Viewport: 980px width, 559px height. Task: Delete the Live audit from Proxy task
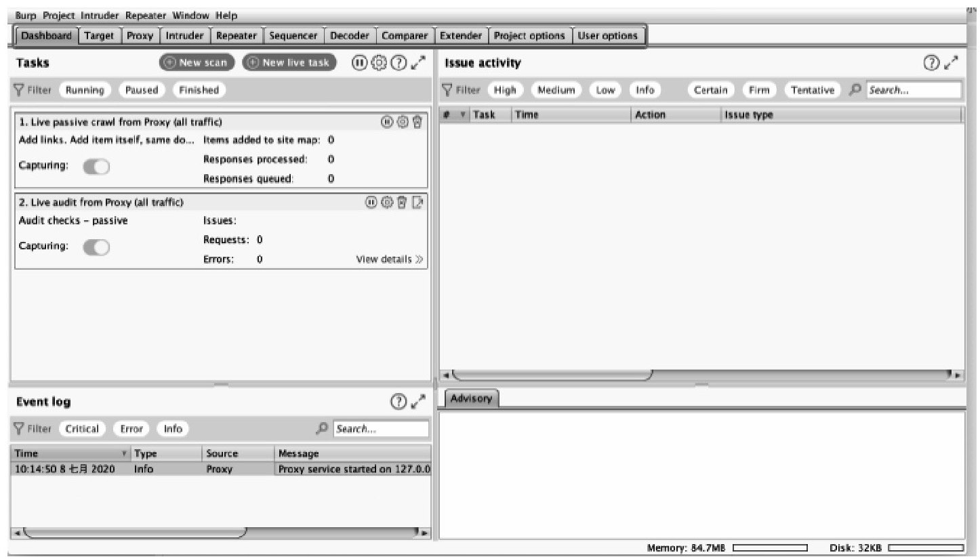pos(403,202)
